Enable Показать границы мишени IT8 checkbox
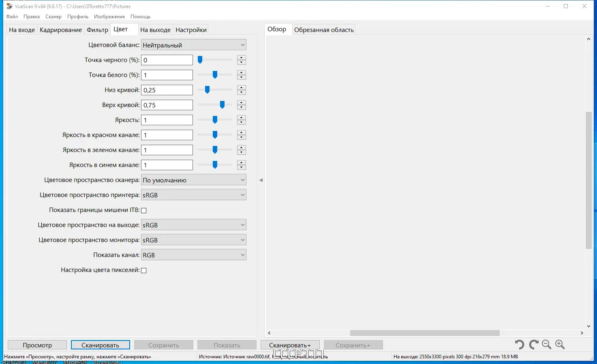597x364 pixels. click(x=143, y=210)
